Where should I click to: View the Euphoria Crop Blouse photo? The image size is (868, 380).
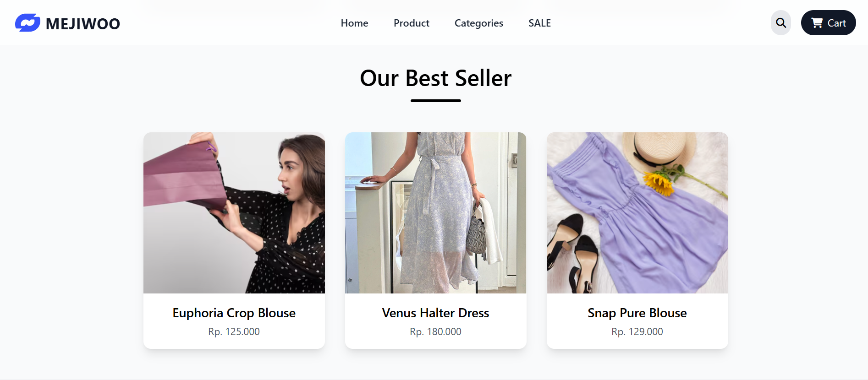234,213
